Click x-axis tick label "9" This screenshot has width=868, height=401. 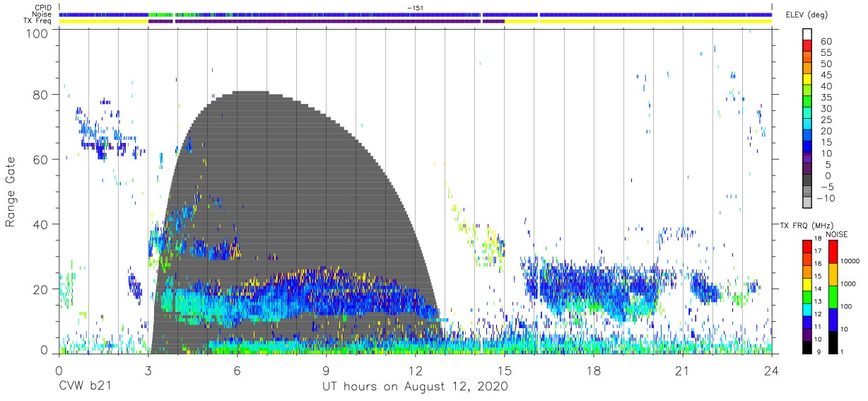pos(326,371)
